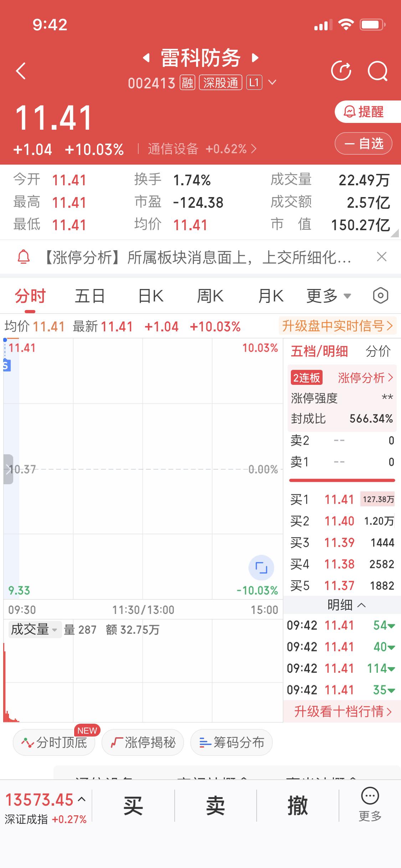Go to previous stock with left triangle
The image size is (401, 868).
click(146, 58)
